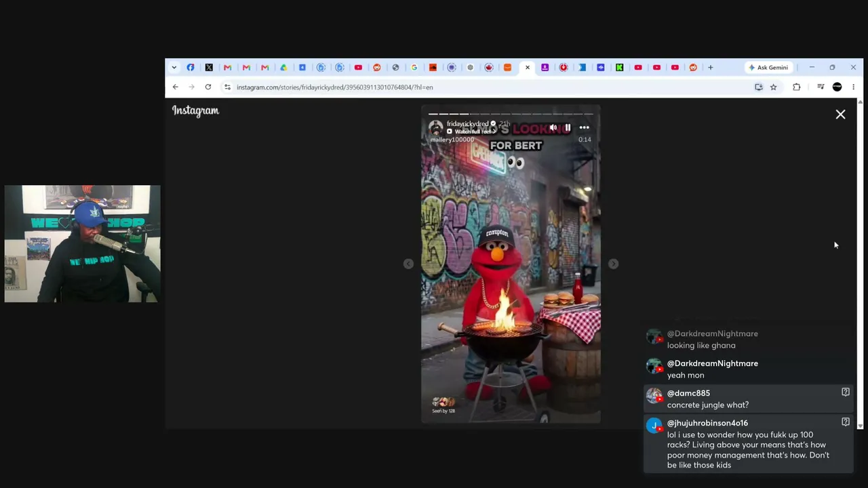868x488 pixels.
Task: View the Seen by 128 viewers list
Action: [x=443, y=405]
